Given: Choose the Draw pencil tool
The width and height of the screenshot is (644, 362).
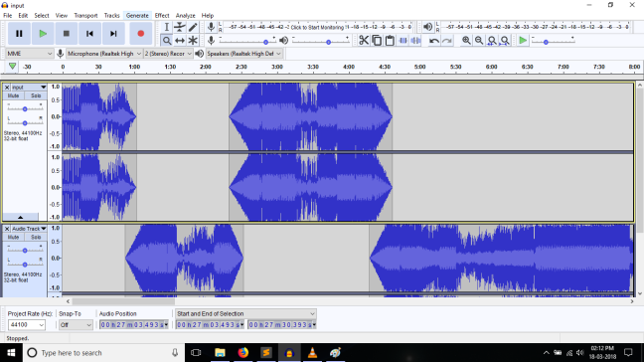Looking at the screenshot, I should click(193, 27).
